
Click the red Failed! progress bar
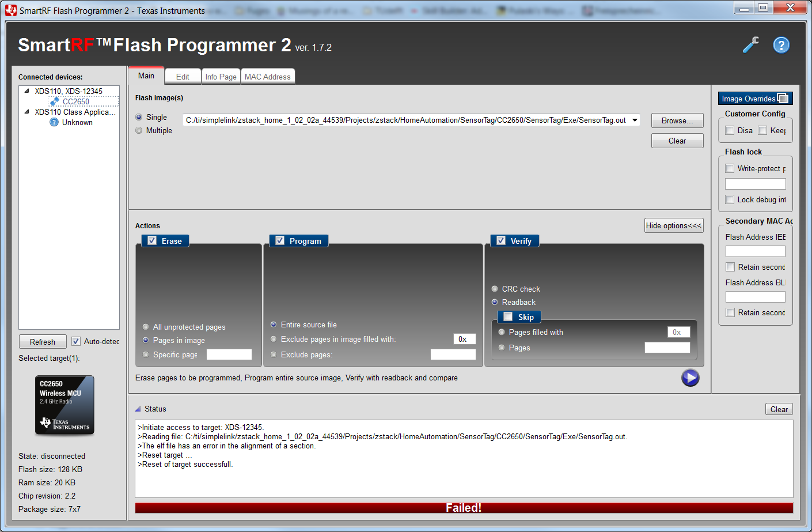(x=464, y=508)
